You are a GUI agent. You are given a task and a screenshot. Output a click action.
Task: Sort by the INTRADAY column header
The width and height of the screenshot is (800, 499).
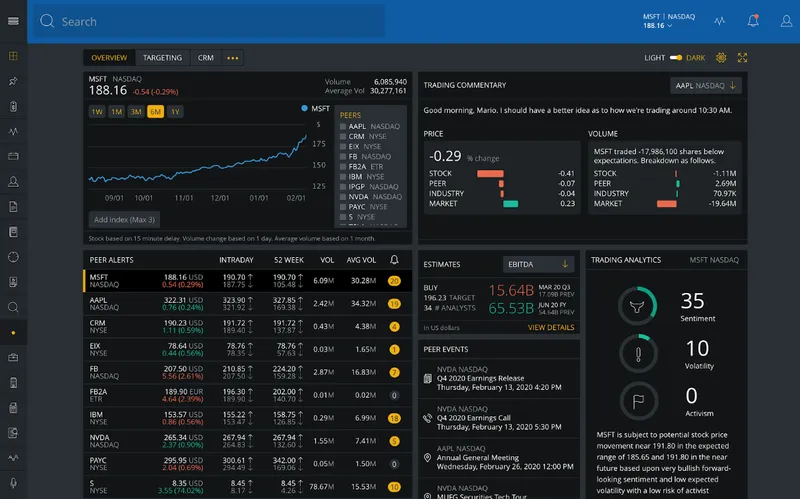pos(236,260)
